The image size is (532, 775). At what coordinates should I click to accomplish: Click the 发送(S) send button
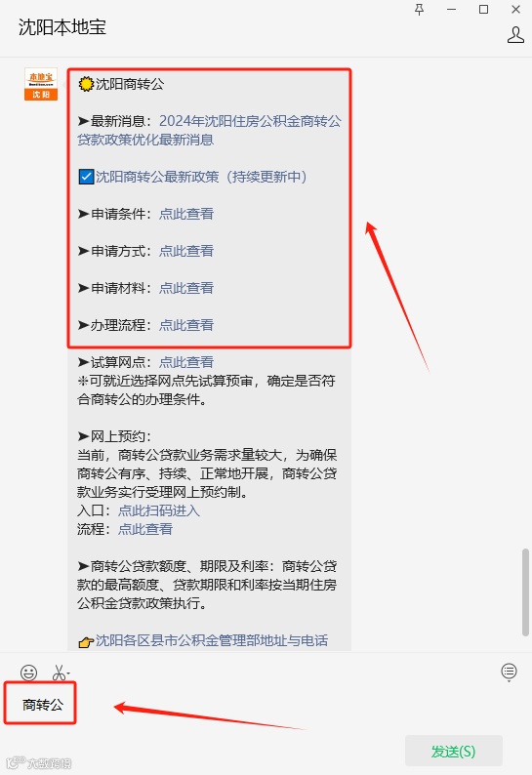[453, 752]
